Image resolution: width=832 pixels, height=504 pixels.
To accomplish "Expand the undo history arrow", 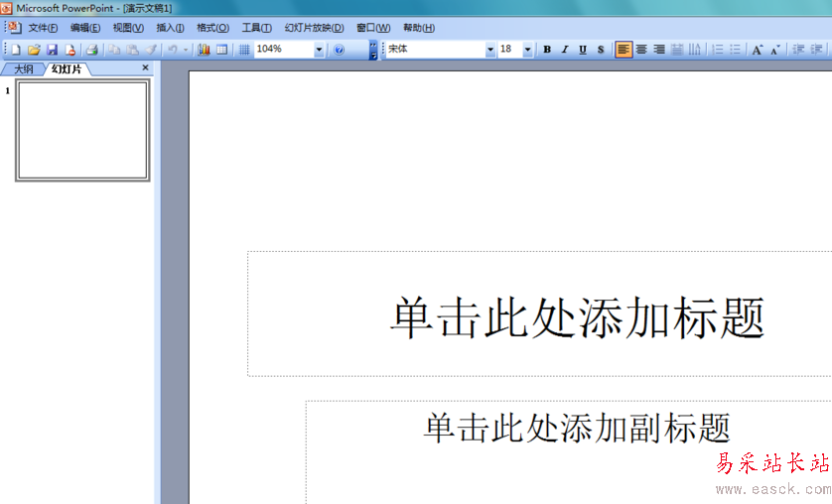I will 186,50.
